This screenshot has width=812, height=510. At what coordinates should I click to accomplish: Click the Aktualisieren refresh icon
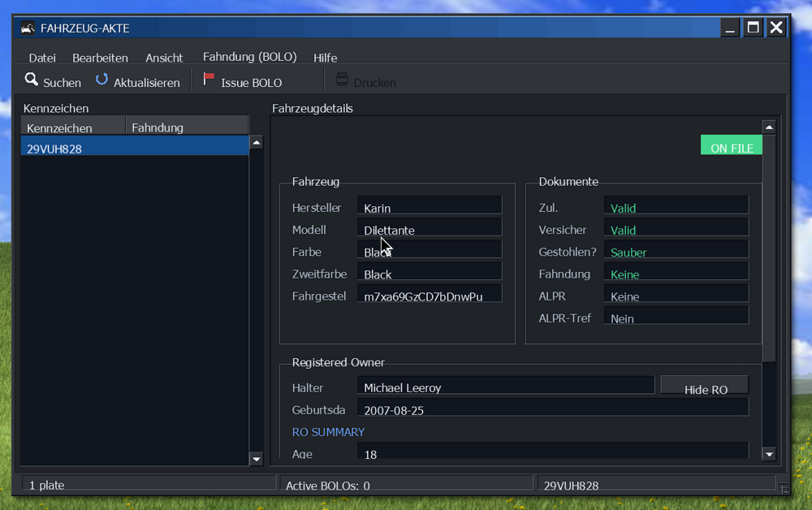tap(101, 80)
